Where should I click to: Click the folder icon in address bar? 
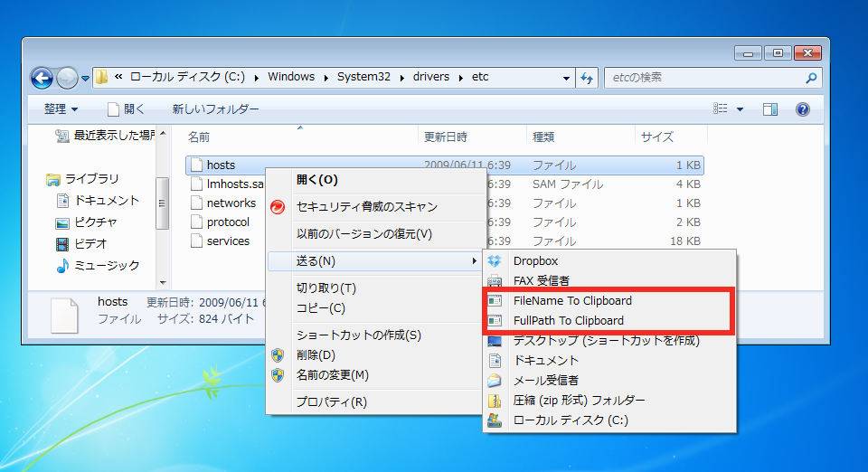coord(102,77)
